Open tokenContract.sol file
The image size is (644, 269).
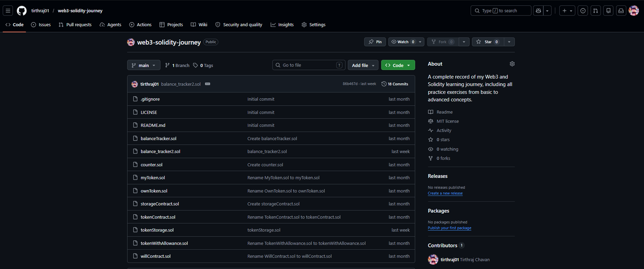click(158, 217)
